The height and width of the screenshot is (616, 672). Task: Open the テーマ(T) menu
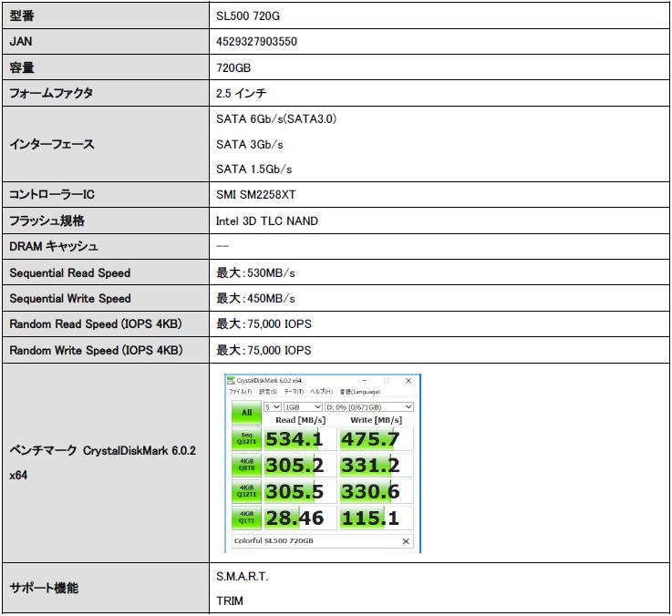click(293, 392)
